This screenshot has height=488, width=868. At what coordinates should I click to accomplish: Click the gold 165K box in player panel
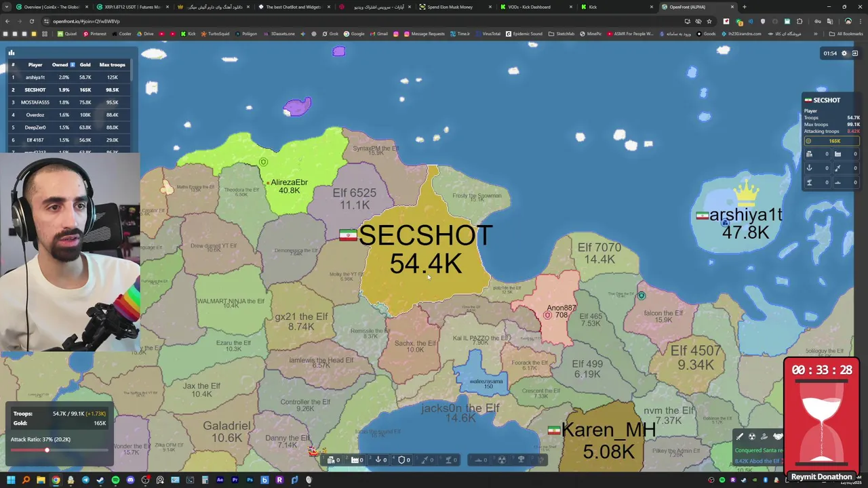(831, 141)
